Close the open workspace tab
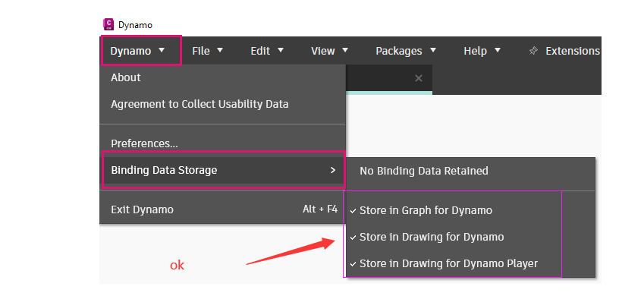The height and width of the screenshot is (296, 644). pos(419,78)
